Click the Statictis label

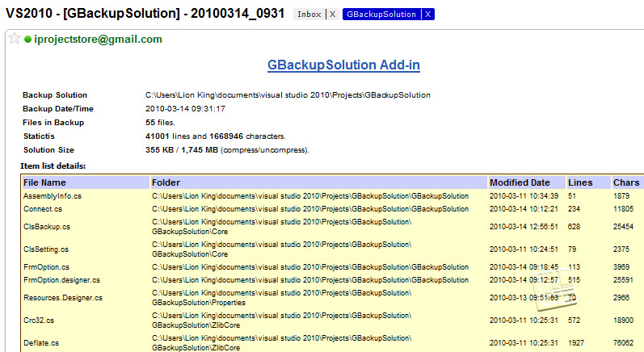pyautogui.click(x=39, y=136)
